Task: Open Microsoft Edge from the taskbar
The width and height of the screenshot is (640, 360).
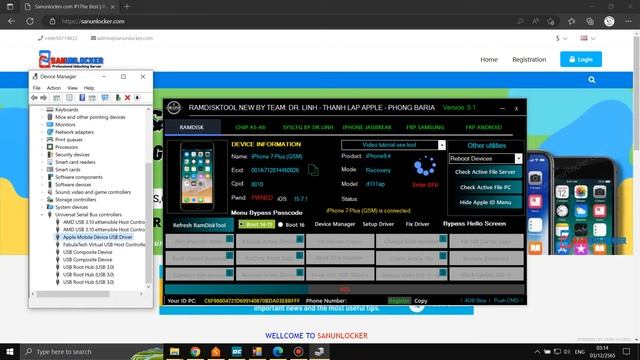Action: (278, 351)
